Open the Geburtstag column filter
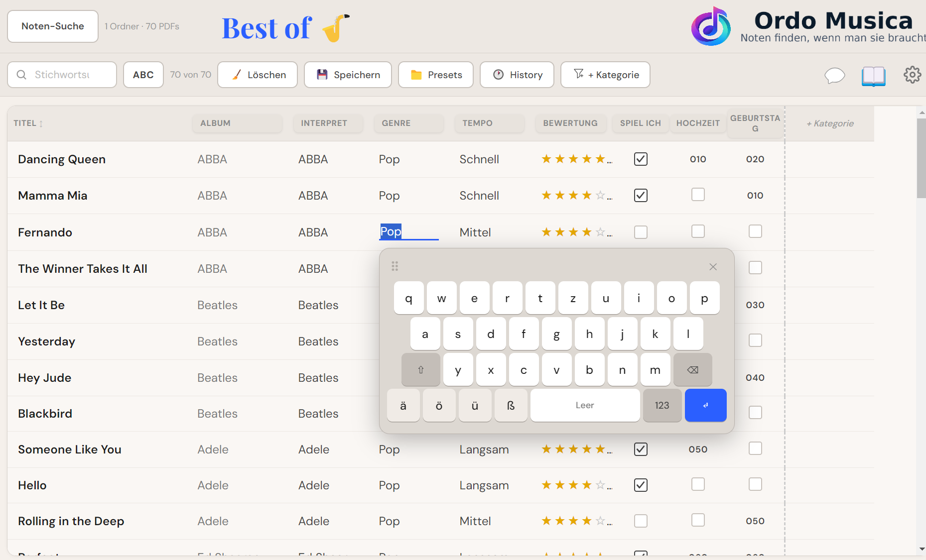The width and height of the screenshot is (926, 560). [755, 123]
